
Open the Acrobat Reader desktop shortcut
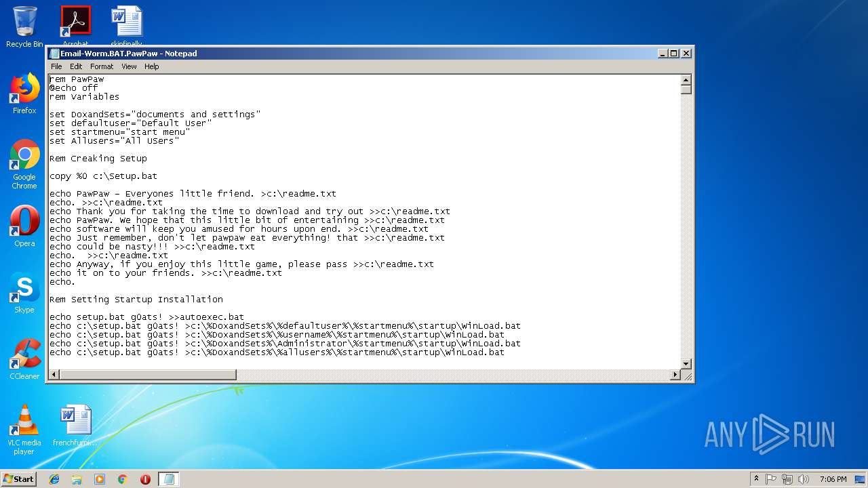pos(75,26)
